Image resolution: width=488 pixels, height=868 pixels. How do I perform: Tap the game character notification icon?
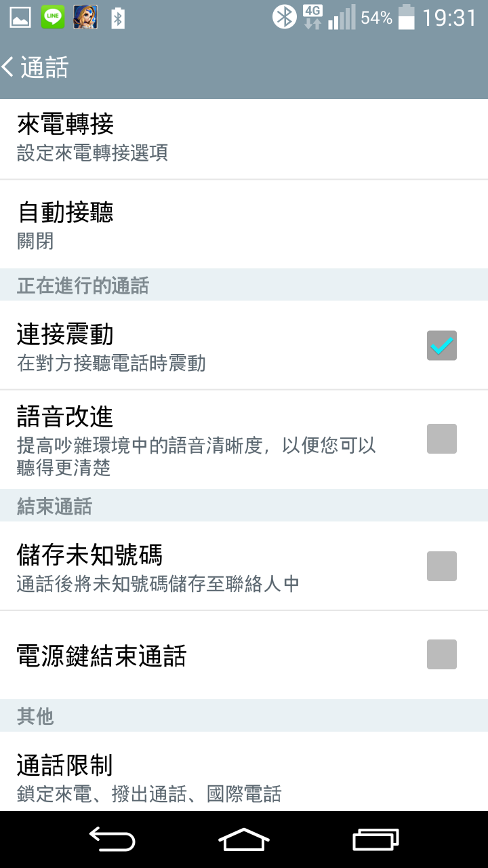pyautogui.click(x=85, y=18)
